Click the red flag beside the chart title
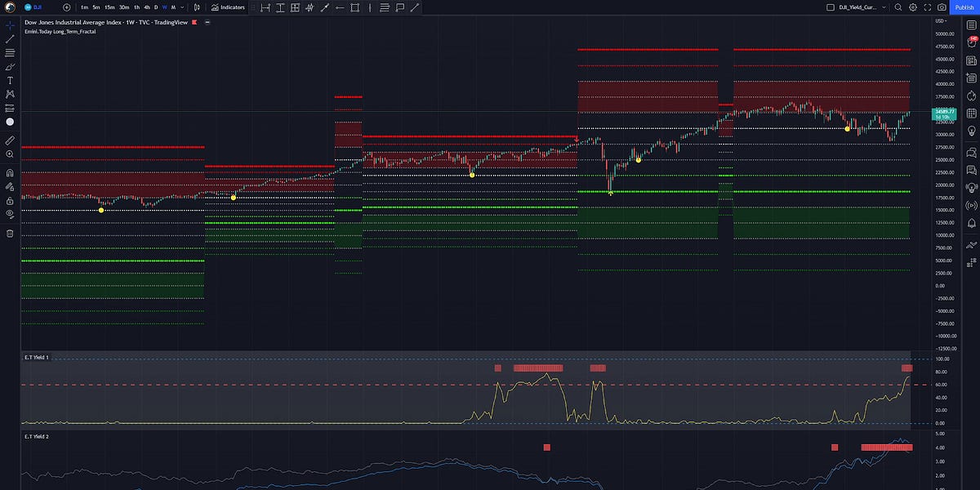This screenshot has height=490, width=980. pos(194,23)
